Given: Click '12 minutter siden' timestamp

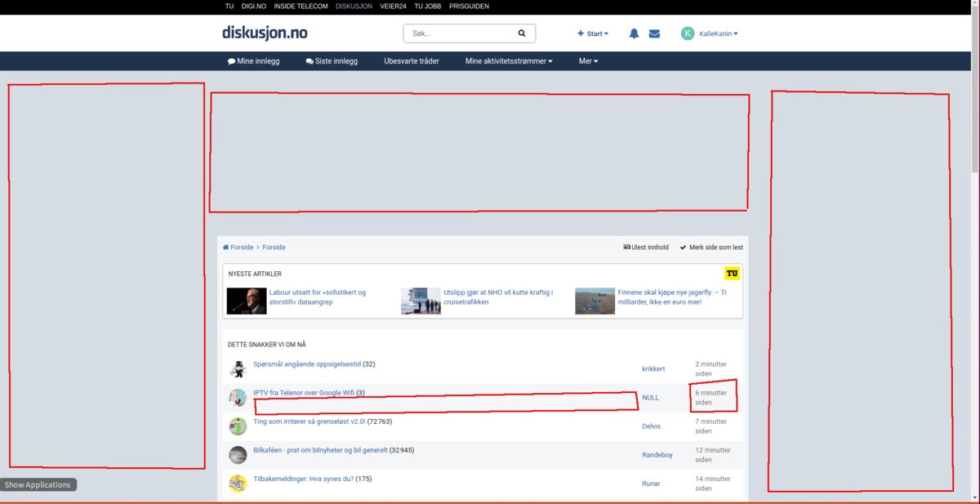Looking at the screenshot, I should pos(713,455).
